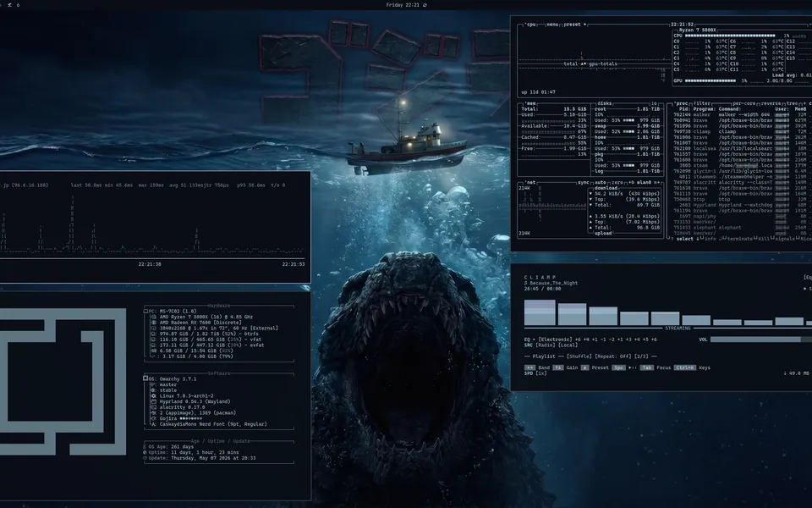Toggle 'io' mode in btop disks box
The image size is (812, 508).
pyautogui.click(x=654, y=103)
